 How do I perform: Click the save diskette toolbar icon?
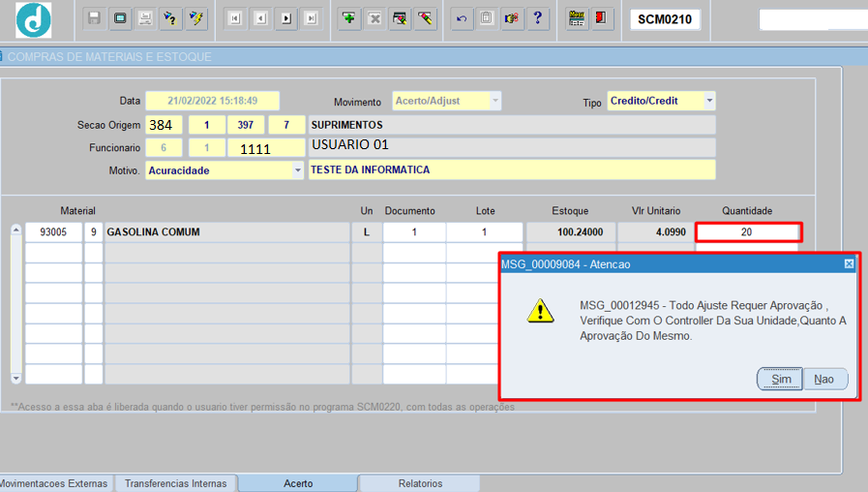(x=94, y=18)
